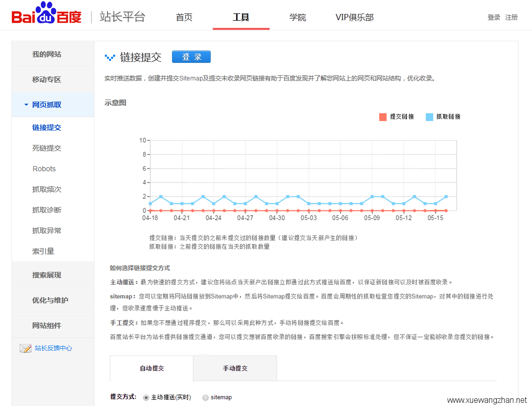Select the sitemap submission method
This screenshot has height=406, width=532.
206,397
